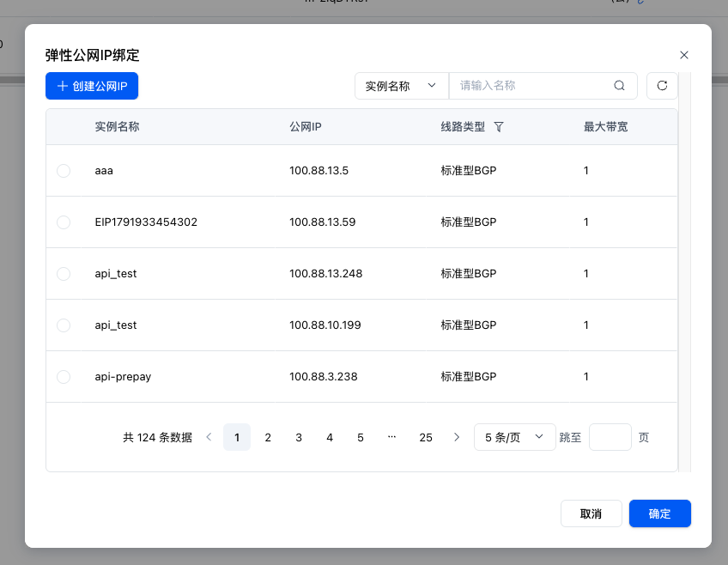Open the 5 条/页 page size dropdown

click(x=514, y=437)
